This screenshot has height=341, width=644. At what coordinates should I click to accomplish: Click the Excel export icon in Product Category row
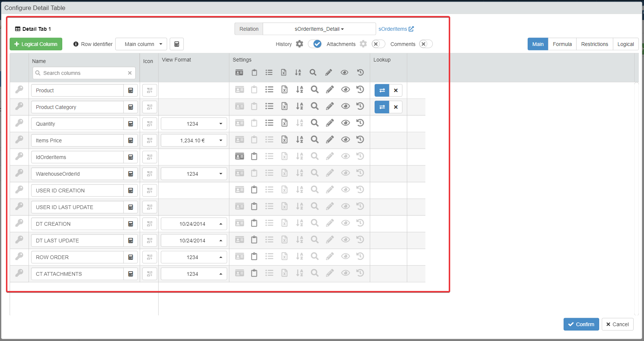click(284, 106)
